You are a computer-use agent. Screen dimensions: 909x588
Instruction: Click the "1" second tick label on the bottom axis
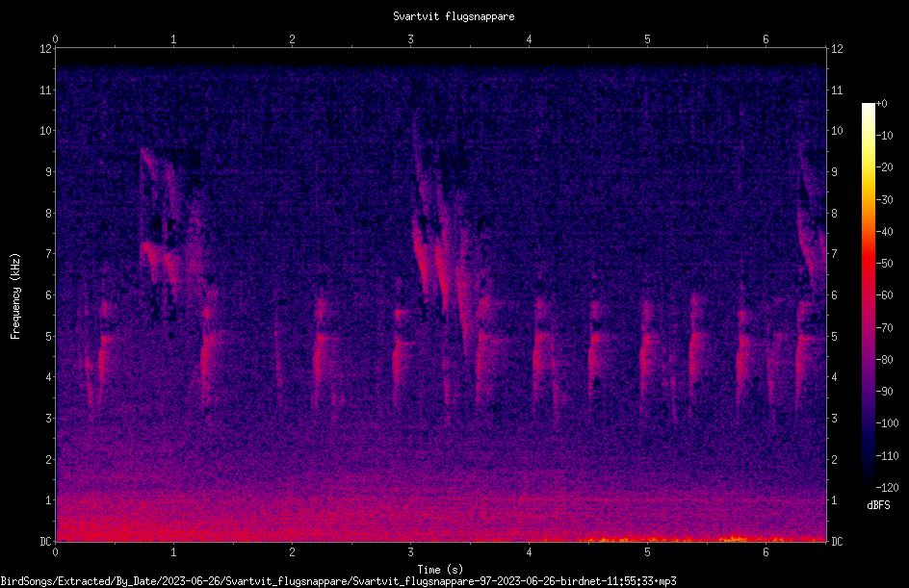pyautogui.click(x=173, y=552)
